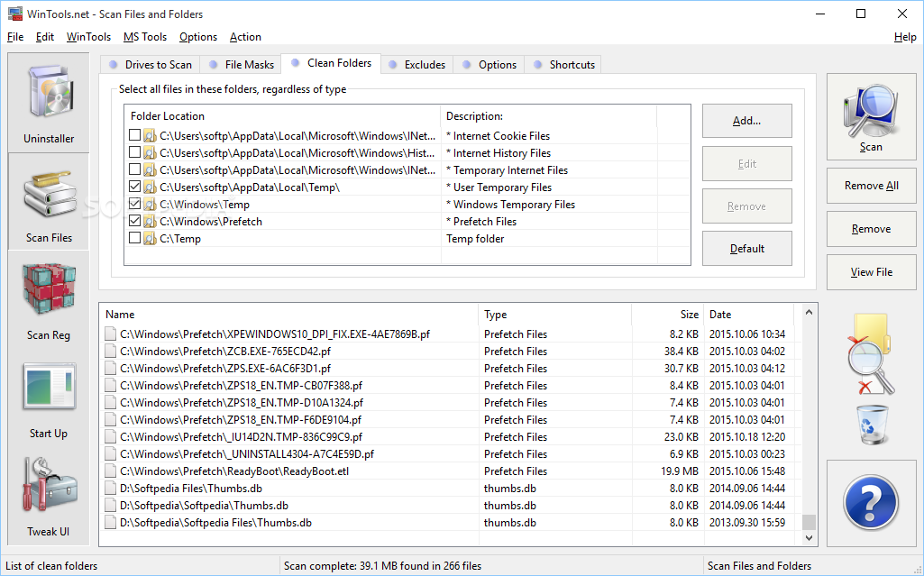Click 'Scan complete: 39.1 MB found' status text
The width and height of the screenshot is (924, 576).
coord(382,566)
